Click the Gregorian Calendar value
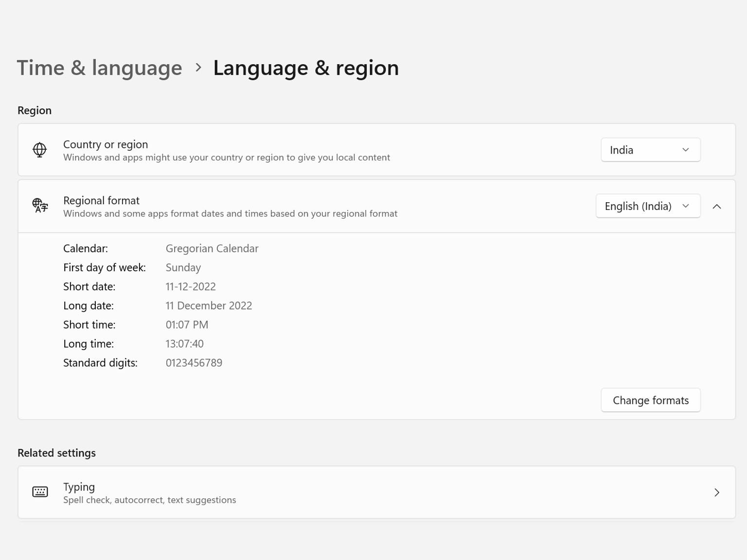The height and width of the screenshot is (560, 747). click(x=212, y=248)
